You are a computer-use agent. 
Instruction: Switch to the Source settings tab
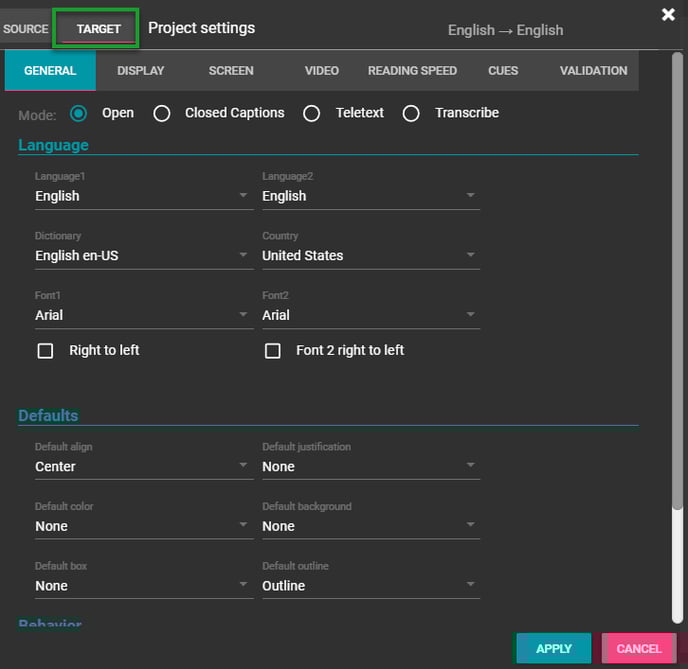tap(25, 29)
